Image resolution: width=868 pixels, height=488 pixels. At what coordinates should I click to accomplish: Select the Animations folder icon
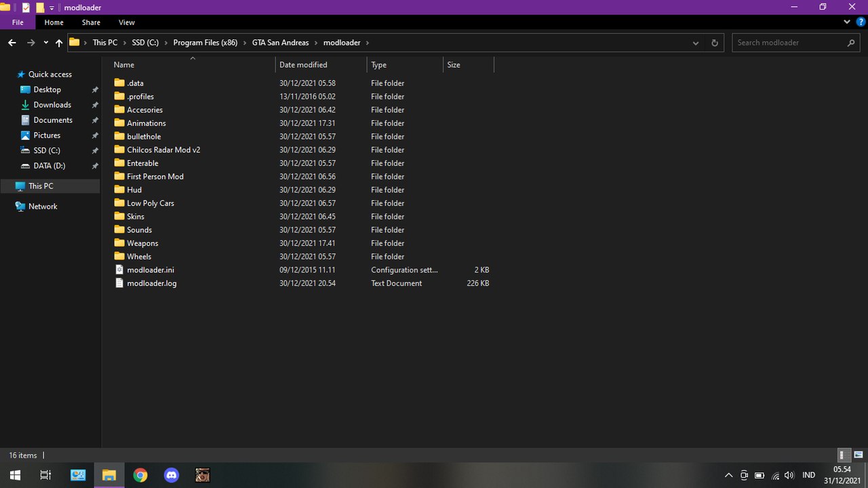[119, 123]
